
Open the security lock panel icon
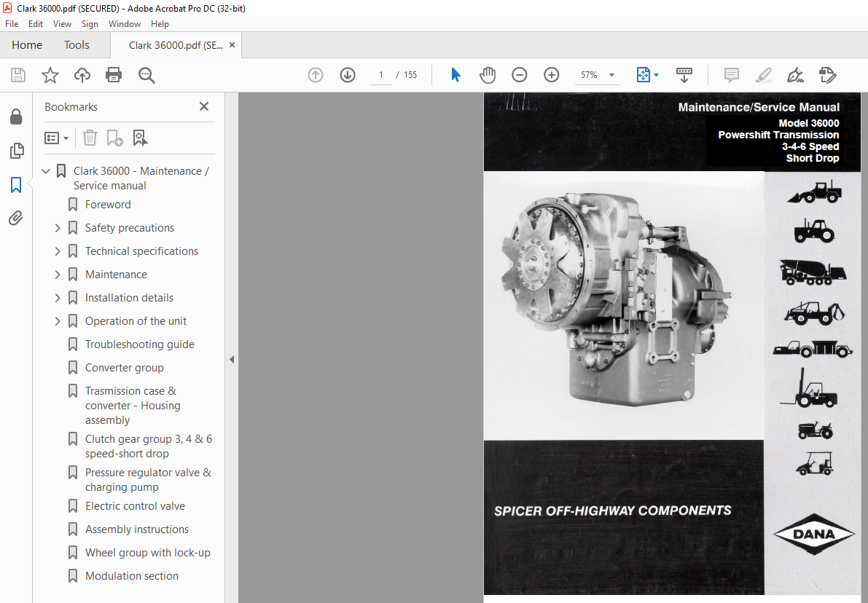(16, 117)
